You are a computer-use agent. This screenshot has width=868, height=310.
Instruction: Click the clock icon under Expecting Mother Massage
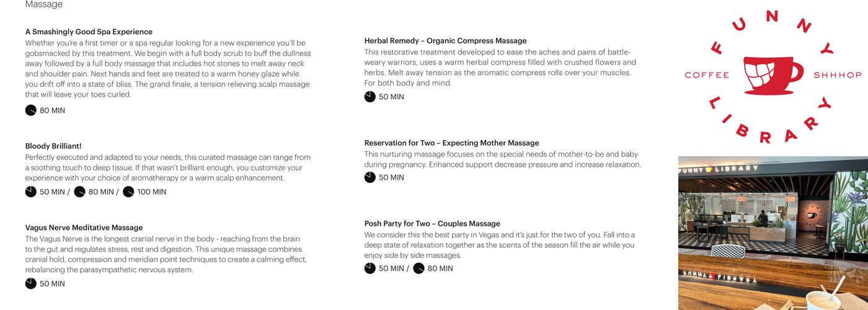(370, 177)
